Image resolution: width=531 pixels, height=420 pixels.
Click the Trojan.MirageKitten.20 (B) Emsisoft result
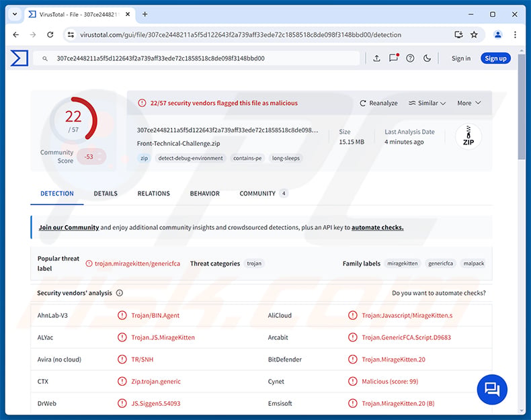pyautogui.click(x=398, y=403)
